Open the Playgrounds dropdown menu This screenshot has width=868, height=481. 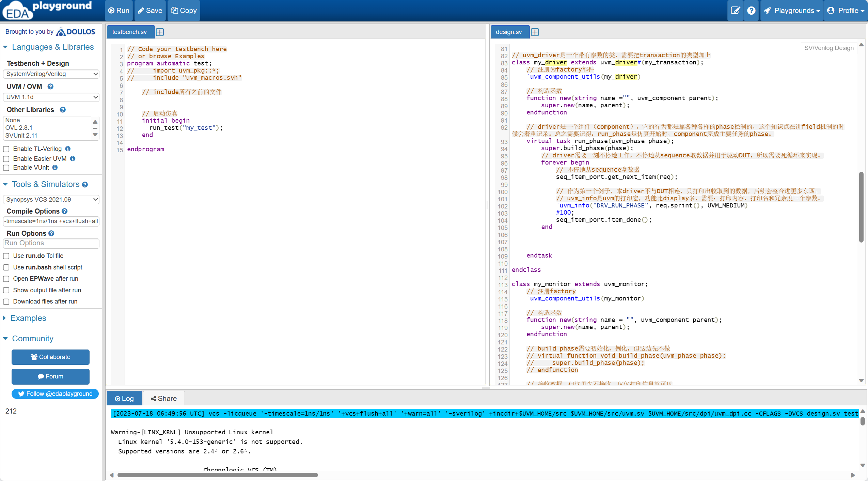(792, 11)
